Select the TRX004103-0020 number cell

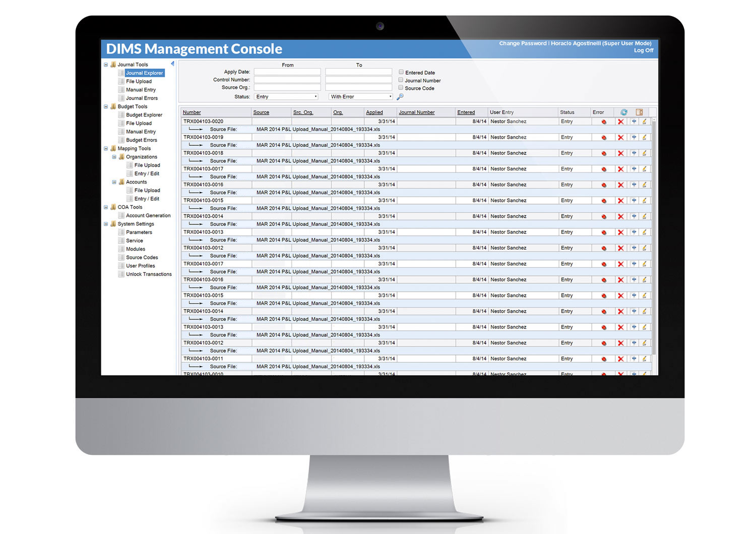216,122
